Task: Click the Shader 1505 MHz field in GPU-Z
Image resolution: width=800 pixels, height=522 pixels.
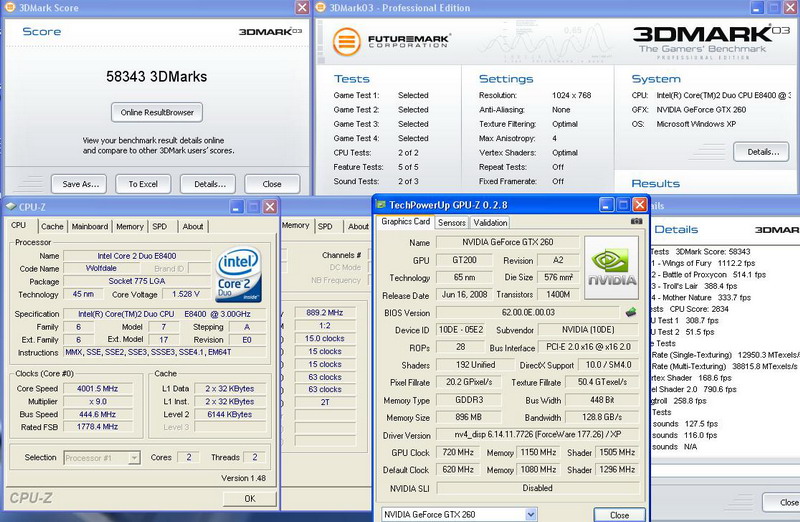Action: [x=617, y=453]
